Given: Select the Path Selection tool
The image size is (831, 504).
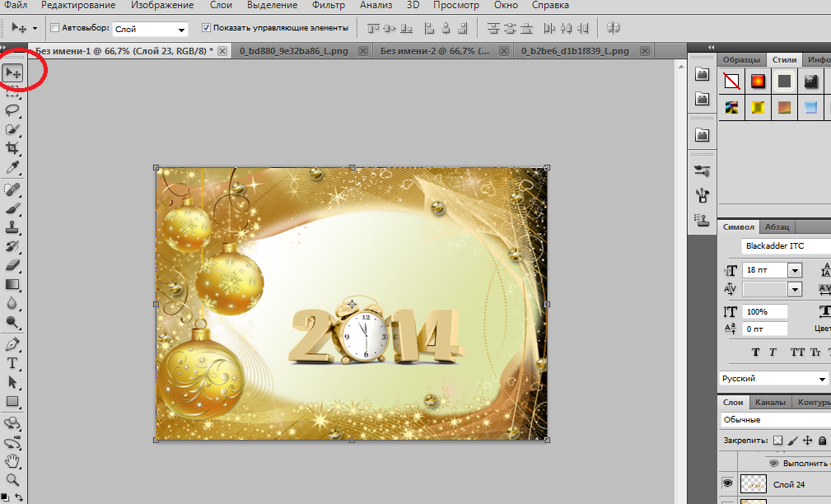Looking at the screenshot, I should click(12, 383).
